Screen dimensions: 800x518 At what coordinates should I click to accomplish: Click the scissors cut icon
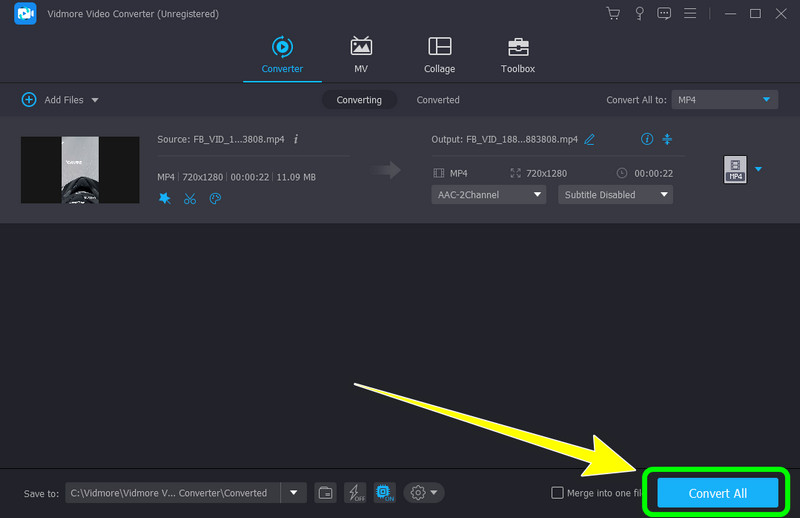pyautogui.click(x=190, y=199)
